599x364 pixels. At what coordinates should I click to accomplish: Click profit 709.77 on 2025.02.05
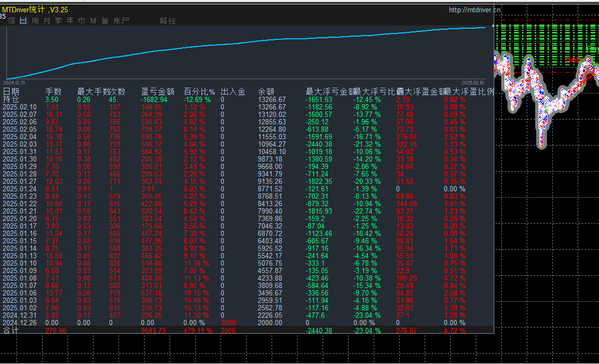click(151, 130)
